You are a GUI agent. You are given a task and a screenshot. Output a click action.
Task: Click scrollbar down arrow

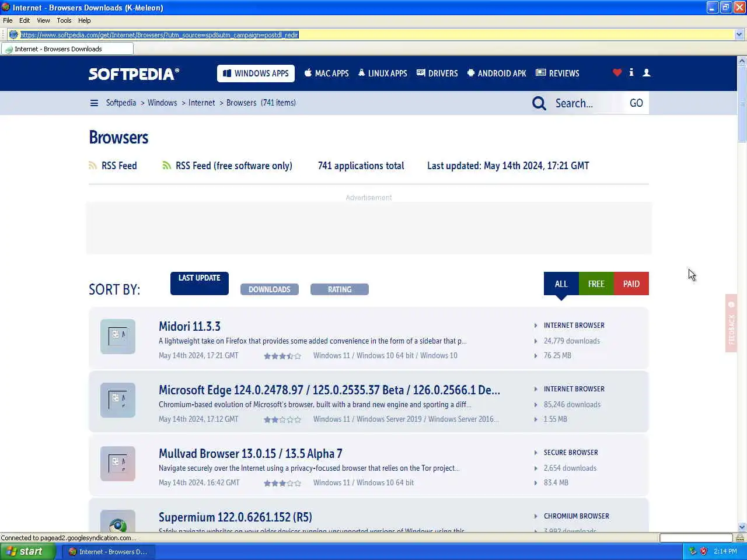(742, 527)
